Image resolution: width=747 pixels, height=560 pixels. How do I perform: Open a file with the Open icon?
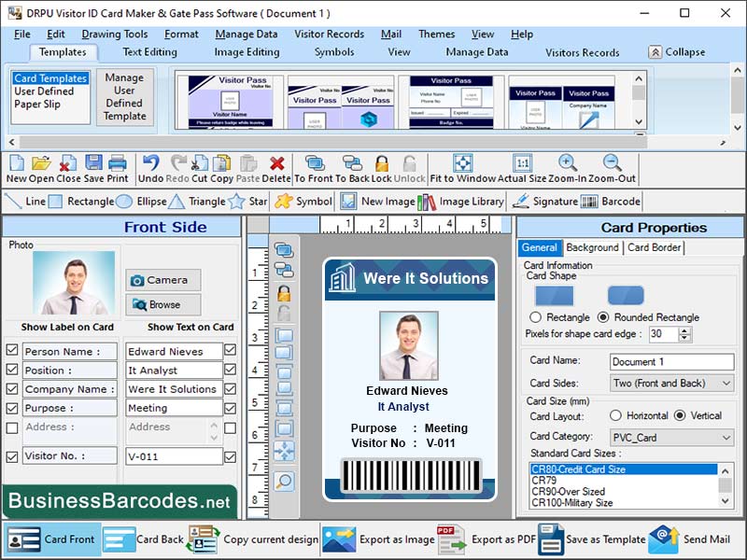tap(41, 163)
